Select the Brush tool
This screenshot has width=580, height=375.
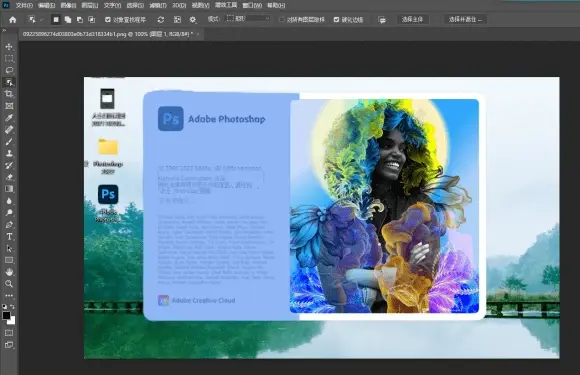pyautogui.click(x=9, y=141)
